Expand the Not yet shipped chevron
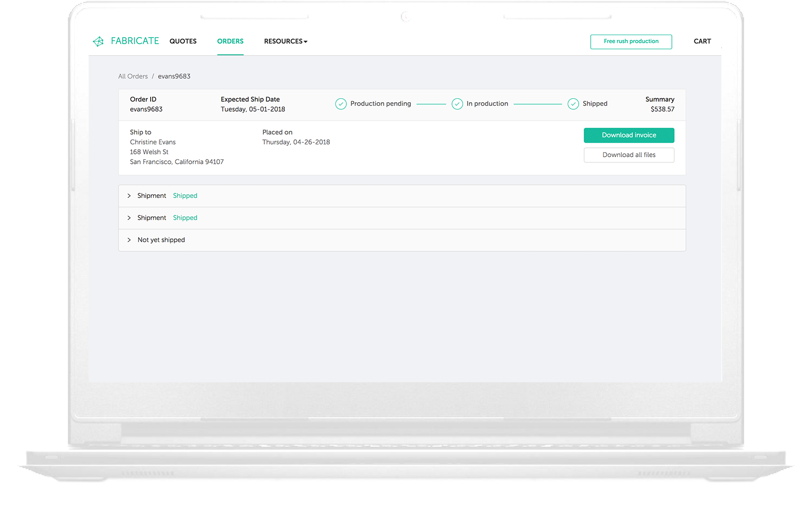Screen dimensions: 812x531 [129, 240]
